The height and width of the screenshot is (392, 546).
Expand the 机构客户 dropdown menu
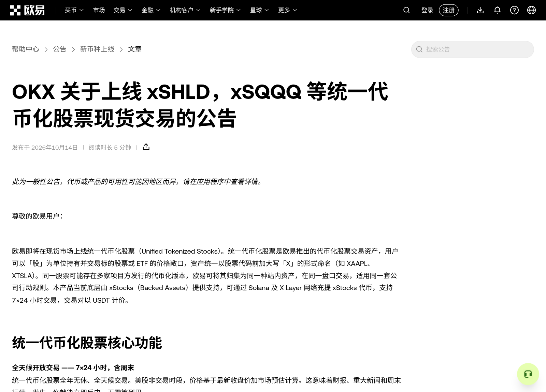(x=185, y=10)
